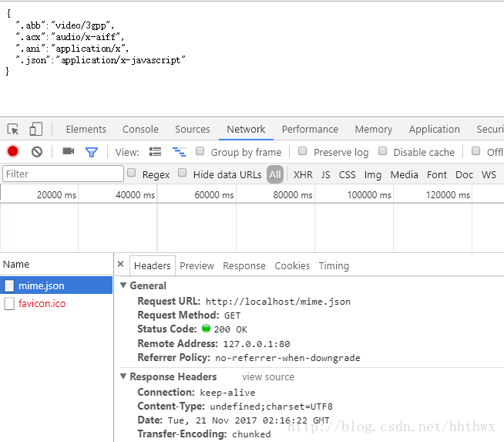Filter requests by XHR
This screenshot has height=442, width=504.
[303, 174]
